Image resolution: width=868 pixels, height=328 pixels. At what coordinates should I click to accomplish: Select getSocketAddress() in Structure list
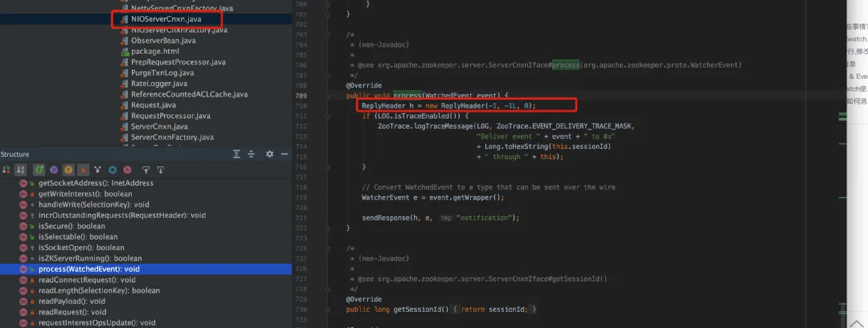click(96, 182)
